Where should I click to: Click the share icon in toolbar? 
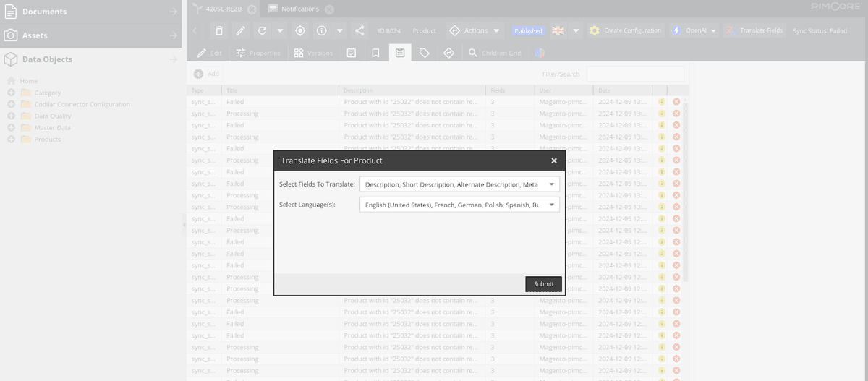pos(359,30)
